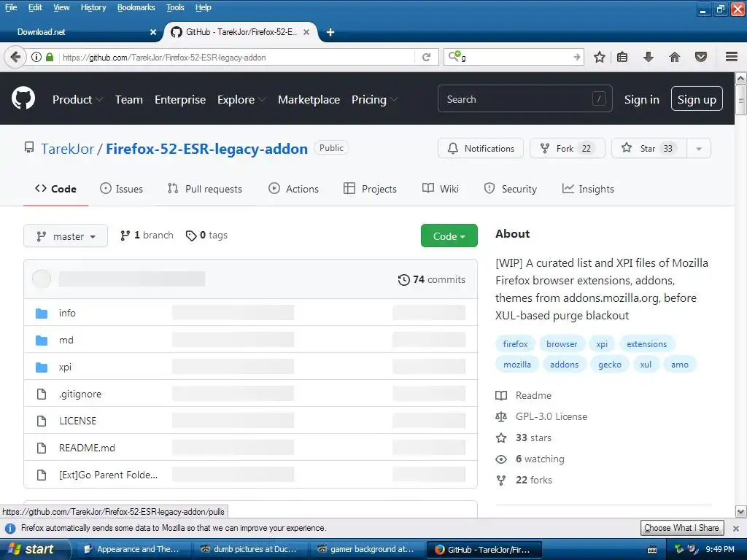Open the Issues tab
The width and height of the screenshot is (747, 560).
click(122, 189)
